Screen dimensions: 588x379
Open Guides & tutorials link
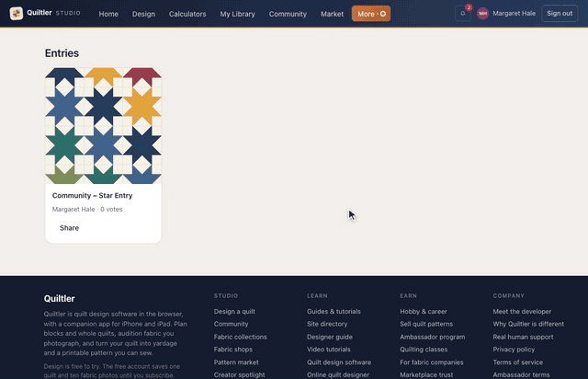[334, 312]
